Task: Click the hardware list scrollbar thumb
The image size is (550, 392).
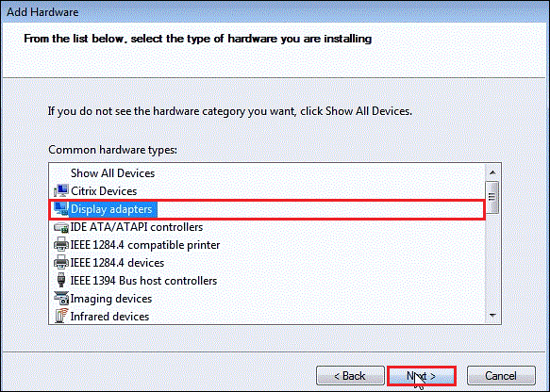Action: click(492, 197)
